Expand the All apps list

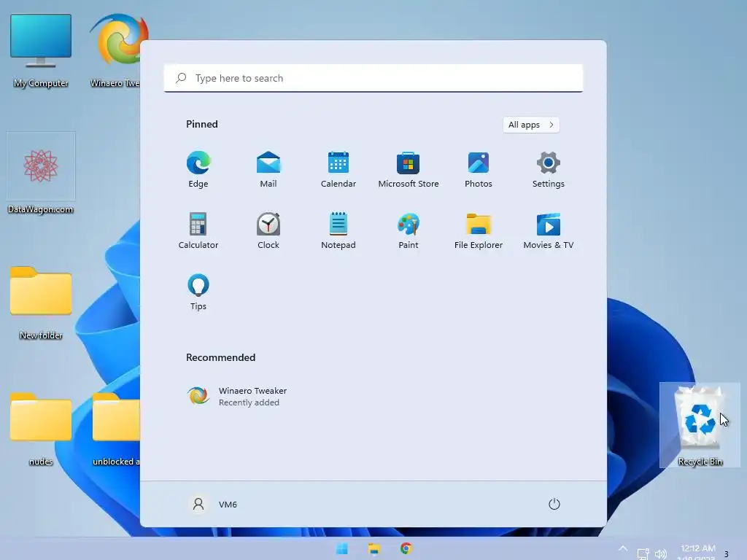[531, 125]
